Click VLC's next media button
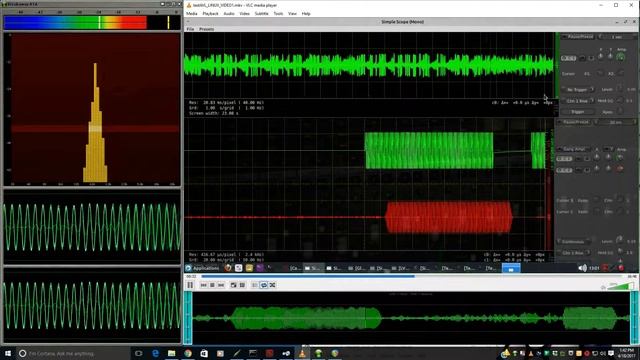640x360 pixels. click(221, 285)
